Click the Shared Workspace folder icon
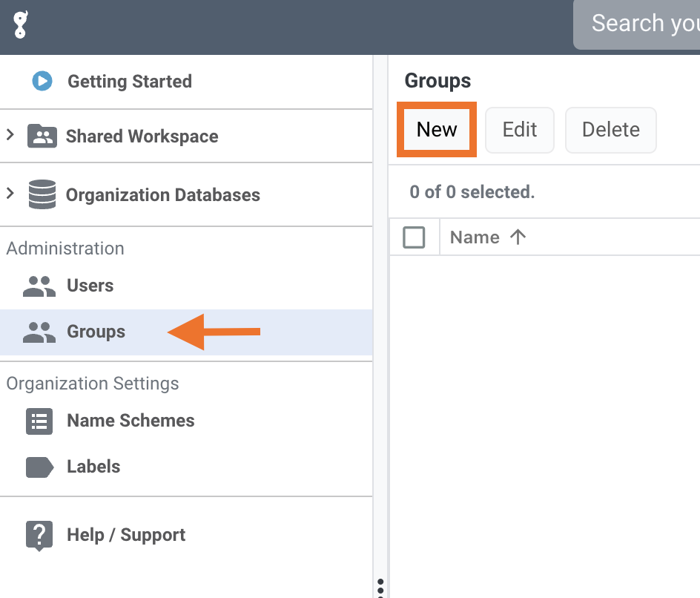The image size is (700, 598). [42, 137]
